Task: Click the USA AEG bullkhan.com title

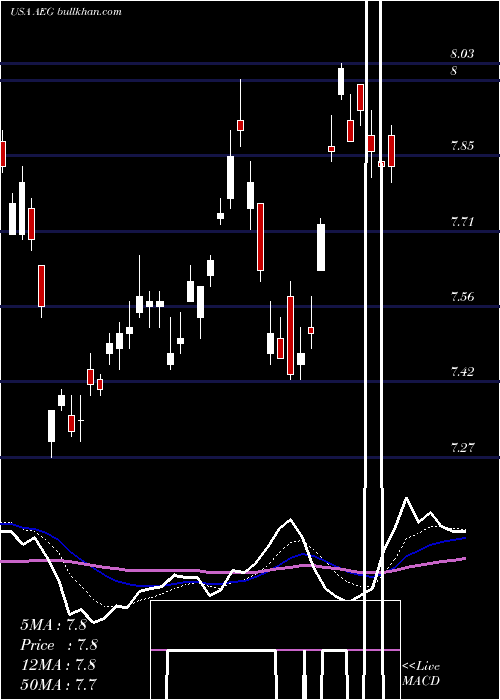Action: [66, 12]
